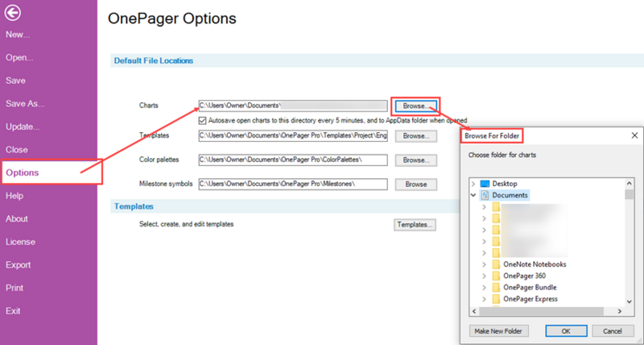The height and width of the screenshot is (345, 644).
Task: Select the OnePager Express folder
Action: [x=530, y=299]
